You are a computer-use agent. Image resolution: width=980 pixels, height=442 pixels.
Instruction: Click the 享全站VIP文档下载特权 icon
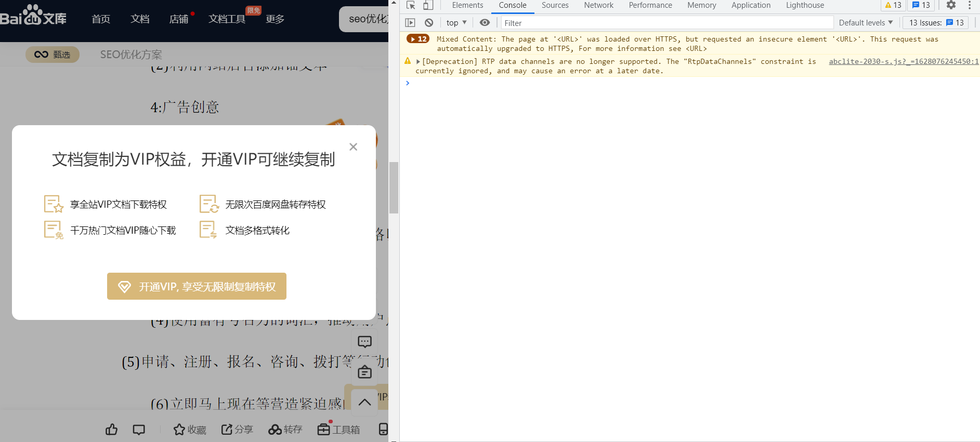click(54, 204)
